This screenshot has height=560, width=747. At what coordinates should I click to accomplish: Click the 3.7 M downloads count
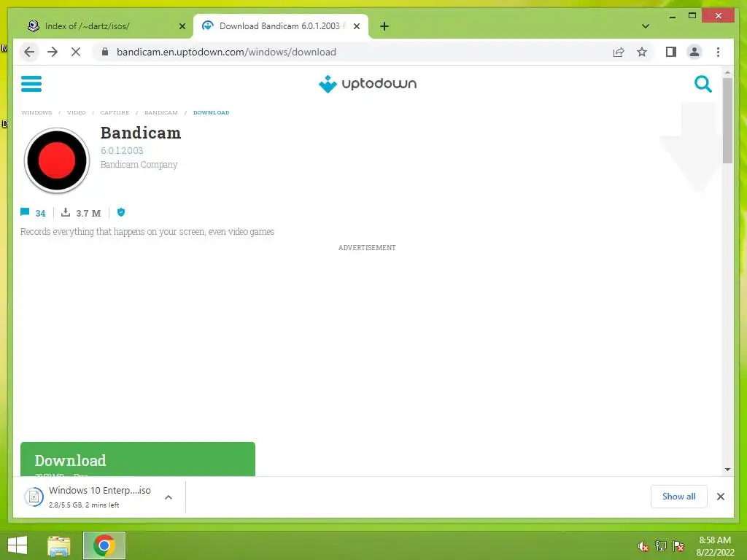point(81,213)
